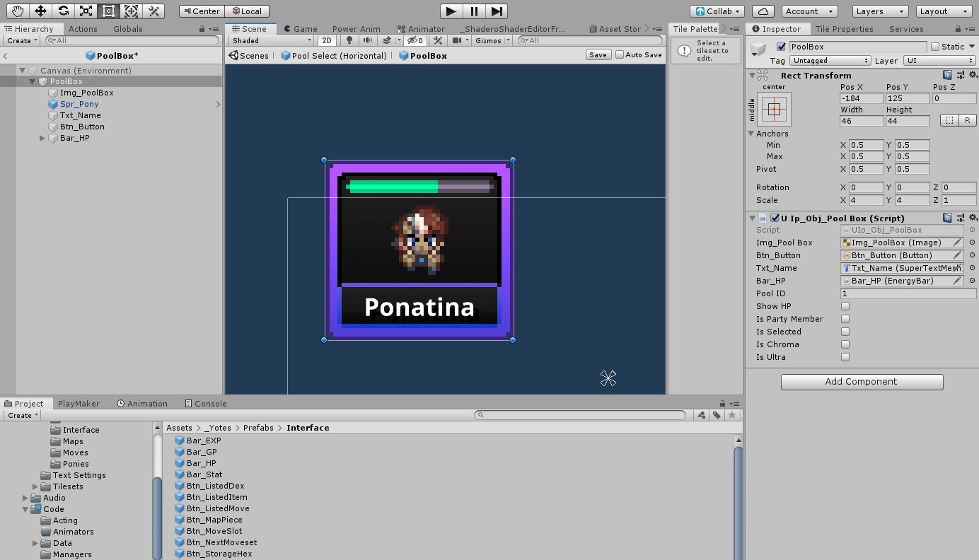The width and height of the screenshot is (979, 560).
Task: Open the custom editor tools button
Action: tap(153, 11)
